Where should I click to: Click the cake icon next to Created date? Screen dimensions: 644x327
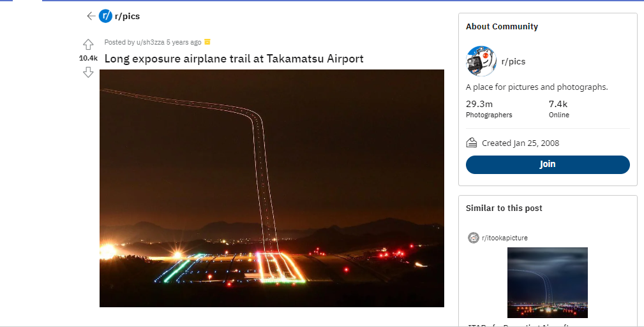[x=472, y=143]
